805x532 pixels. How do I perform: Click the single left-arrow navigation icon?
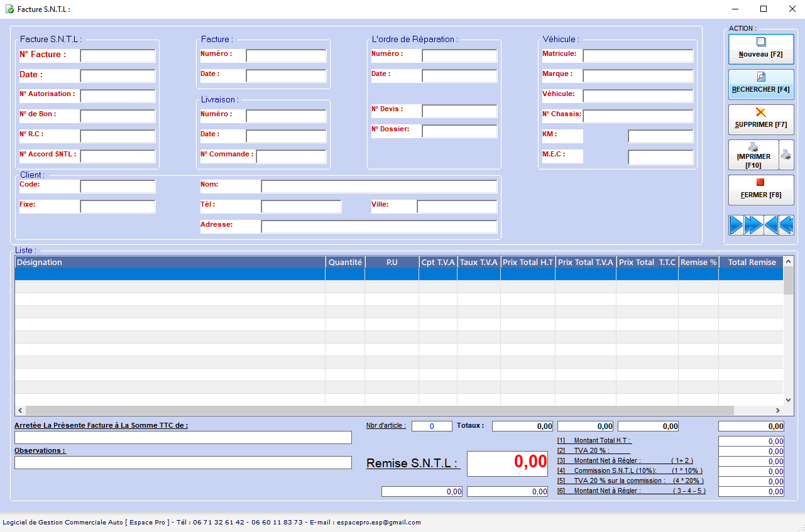pyautogui.click(x=771, y=225)
